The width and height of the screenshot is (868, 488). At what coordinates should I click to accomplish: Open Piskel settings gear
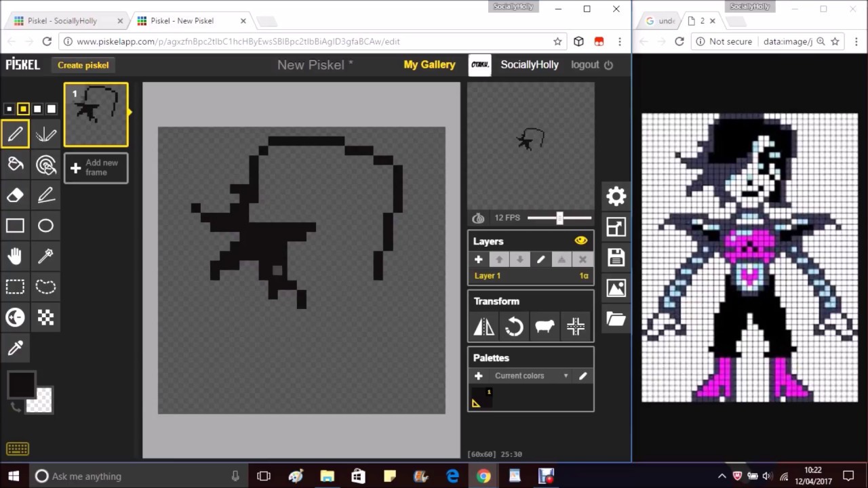(616, 197)
